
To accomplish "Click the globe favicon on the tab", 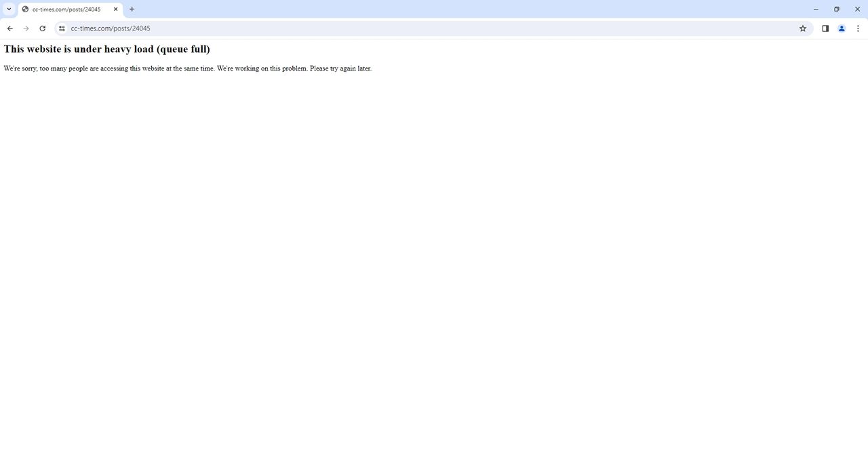I will [26, 10].
